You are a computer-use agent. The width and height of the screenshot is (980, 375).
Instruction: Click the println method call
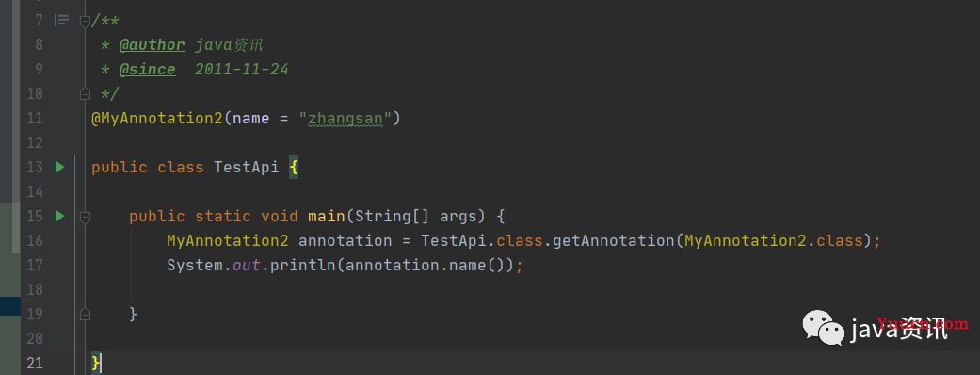coord(303,265)
